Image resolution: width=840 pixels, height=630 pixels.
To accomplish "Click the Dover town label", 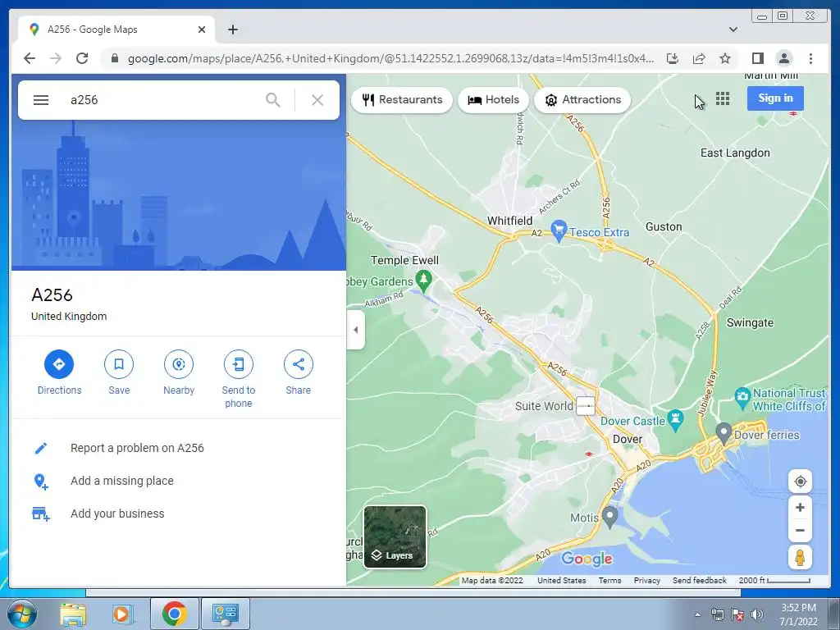I will coord(628,440).
